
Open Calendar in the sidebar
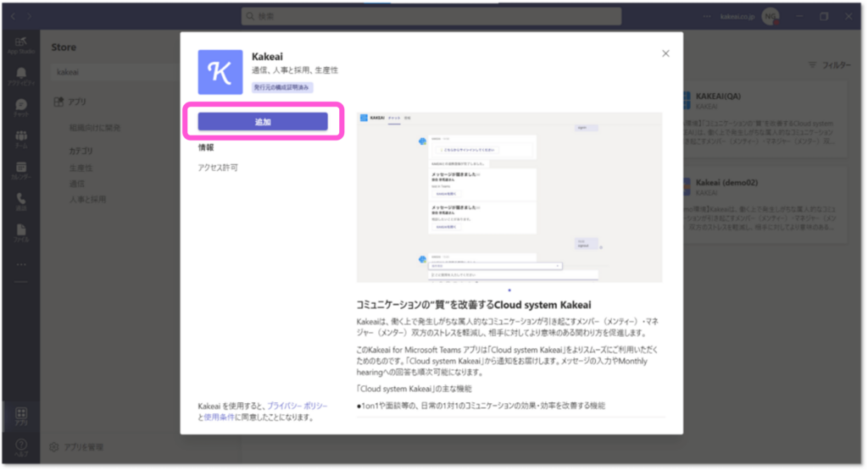[21, 171]
